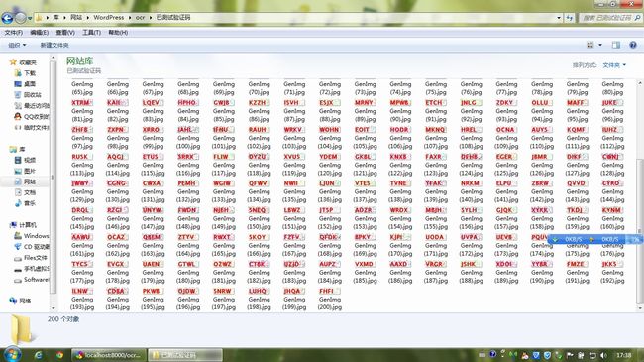Screen dimensions: 644x362
Task: Open the 查看(V) menu
Action: 65,32
